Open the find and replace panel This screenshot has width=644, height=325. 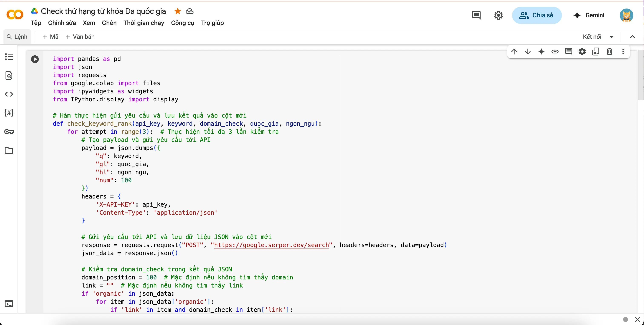[9, 75]
